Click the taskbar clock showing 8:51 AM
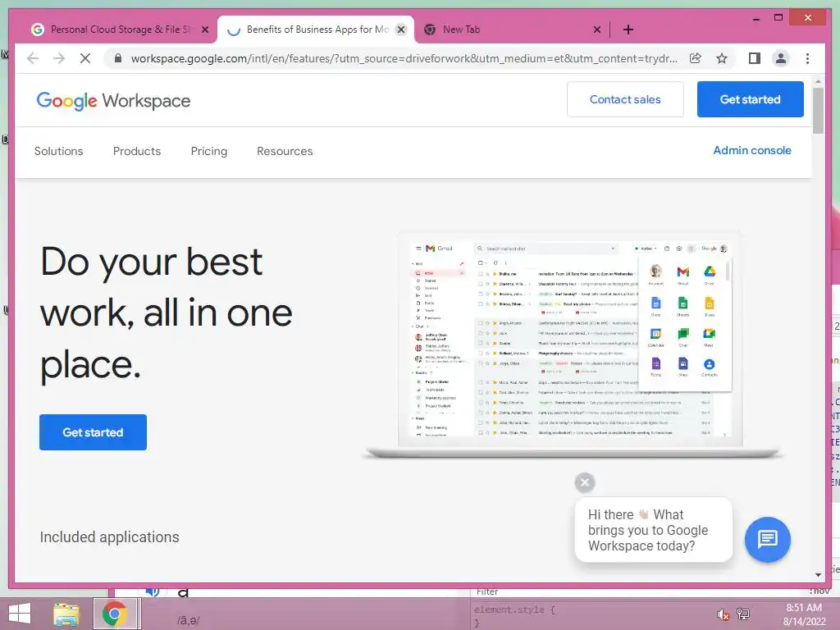This screenshot has height=630, width=840. [x=804, y=614]
